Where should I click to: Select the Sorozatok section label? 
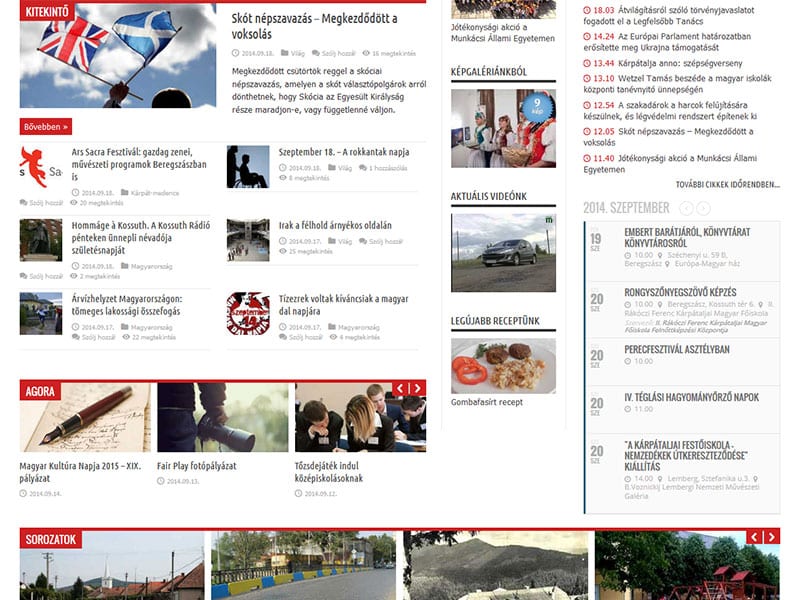49,540
